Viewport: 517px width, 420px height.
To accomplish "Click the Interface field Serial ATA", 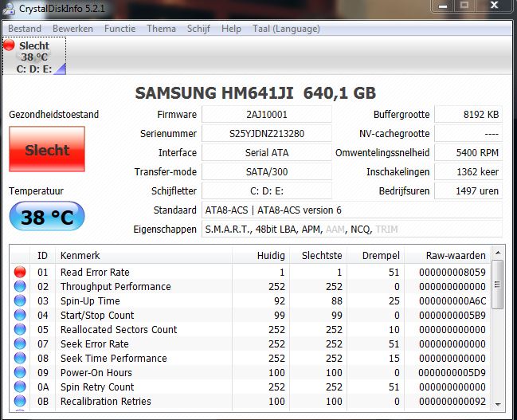I will (267, 152).
